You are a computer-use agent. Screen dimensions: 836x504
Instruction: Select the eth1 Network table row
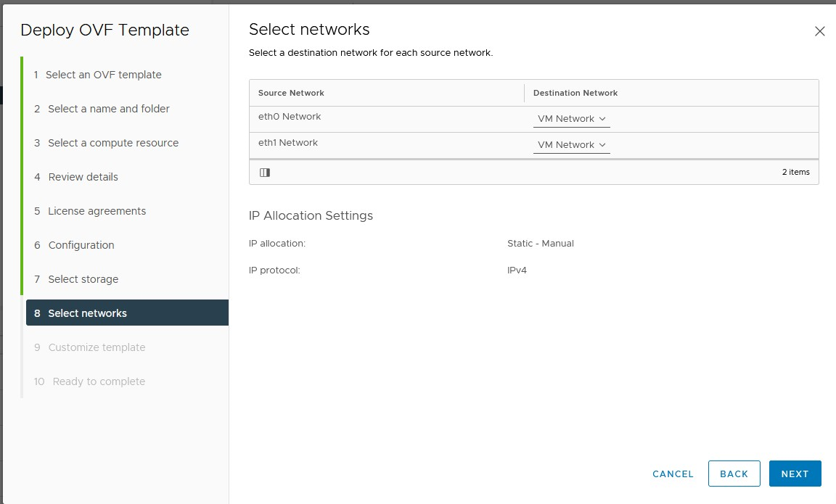coord(288,143)
